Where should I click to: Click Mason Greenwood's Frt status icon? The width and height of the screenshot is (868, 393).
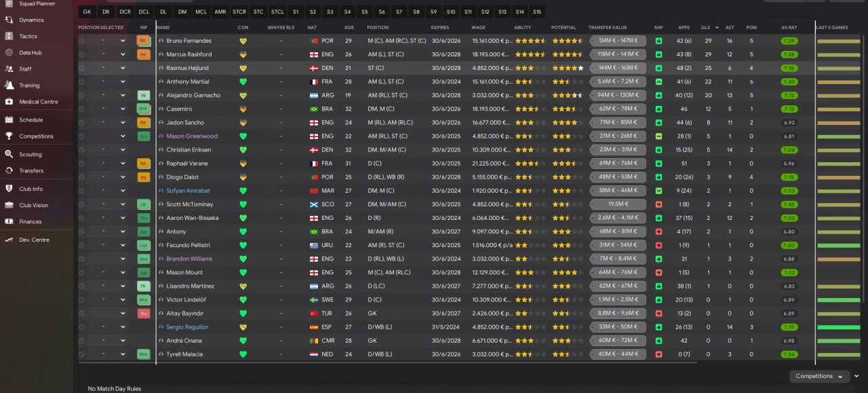[143, 136]
